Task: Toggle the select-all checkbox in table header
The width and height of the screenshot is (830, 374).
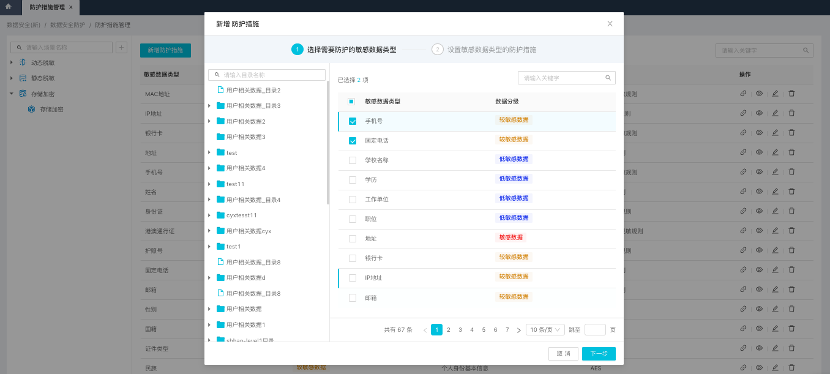Action: (352, 101)
